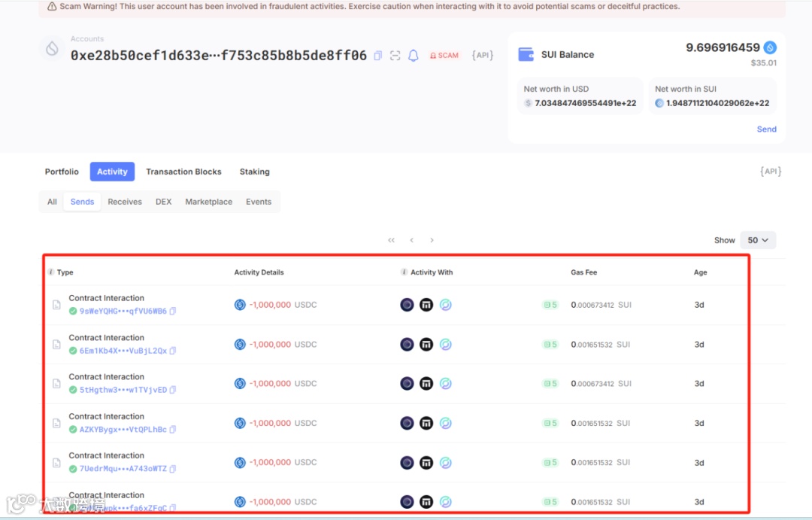Screen dimensions: 812x520
Task: Click the teal swirl icon in 9sWeYQHG row
Action: click(x=445, y=305)
